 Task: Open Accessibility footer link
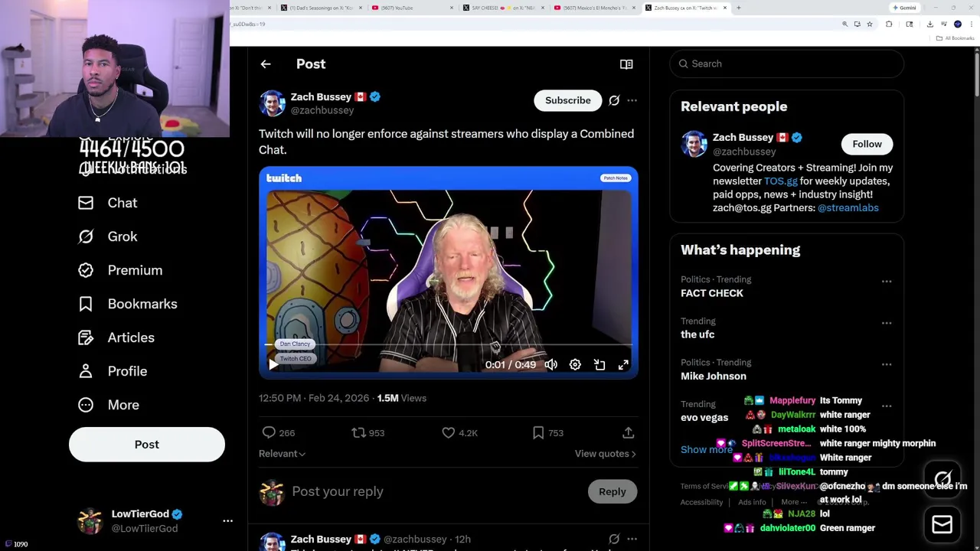701,502
